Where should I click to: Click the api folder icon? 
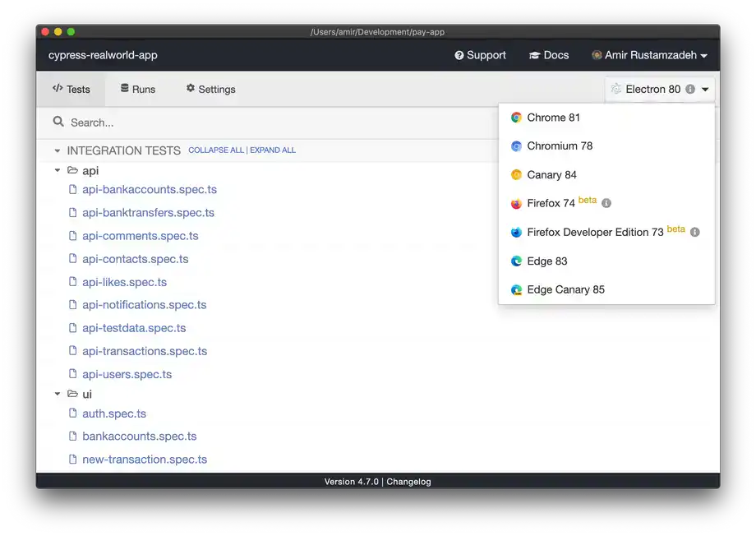tap(73, 170)
